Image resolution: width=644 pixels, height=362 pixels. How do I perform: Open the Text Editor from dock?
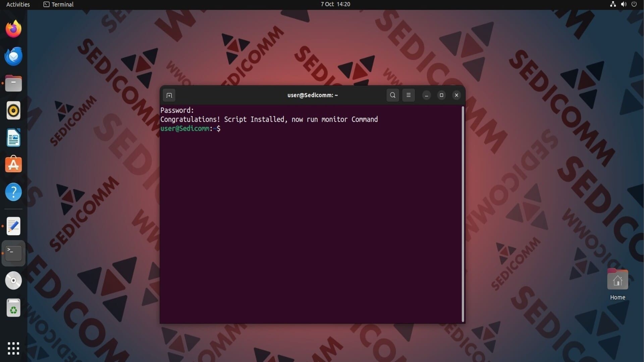click(x=13, y=226)
